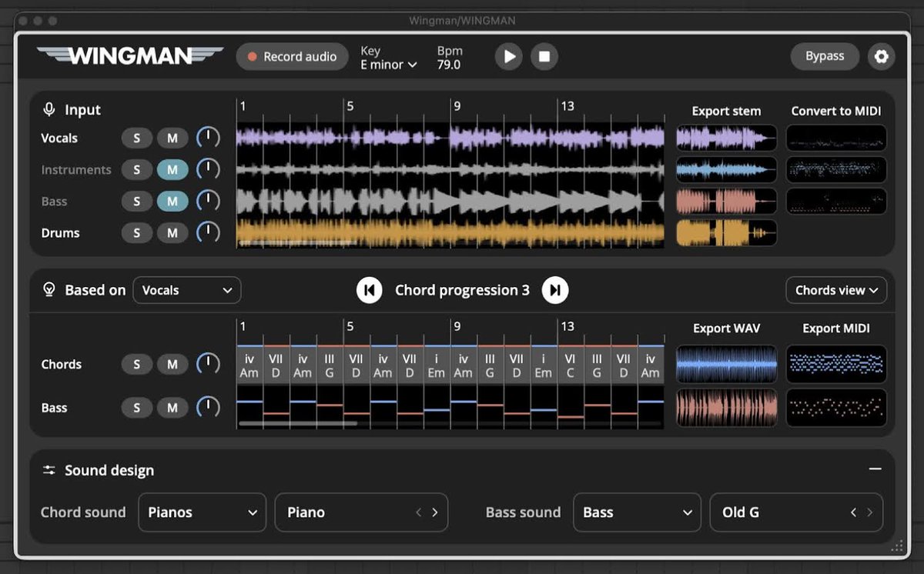924x574 pixels.
Task: Click the Old G bass preset field
Action: (x=796, y=512)
